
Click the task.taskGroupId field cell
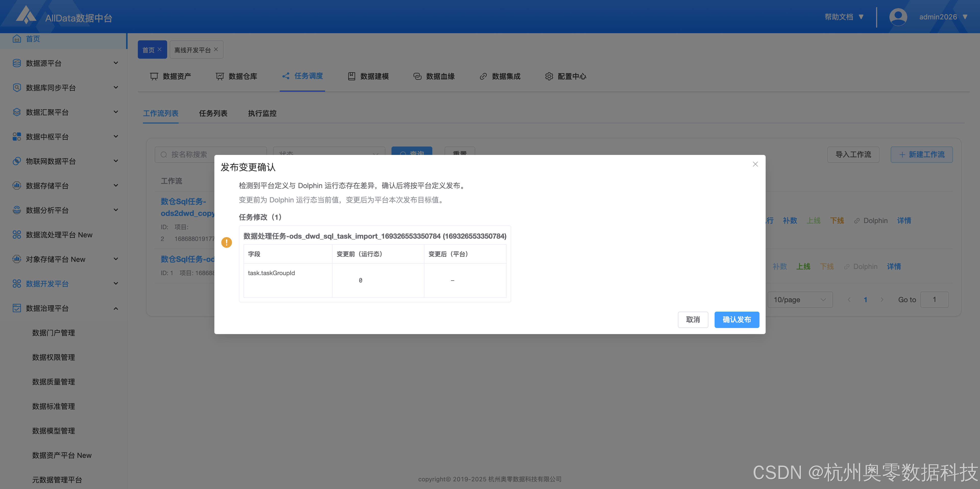[x=288, y=280]
